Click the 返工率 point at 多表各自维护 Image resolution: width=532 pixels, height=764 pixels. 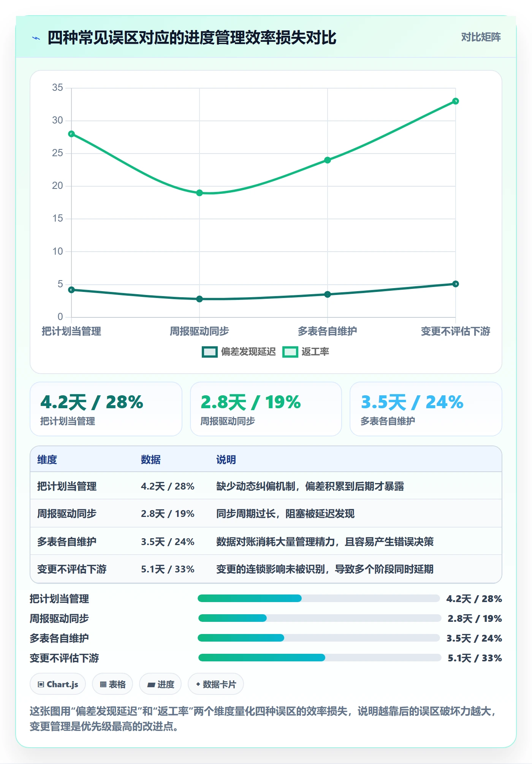(328, 160)
